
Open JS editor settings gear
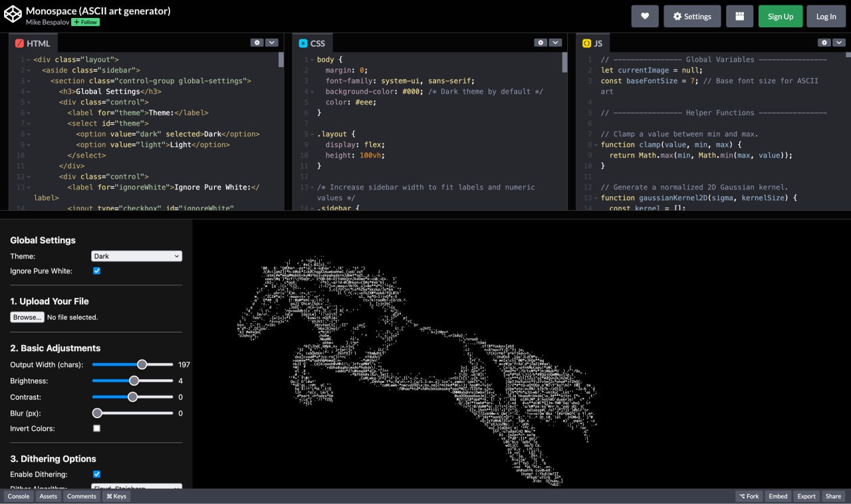point(824,43)
